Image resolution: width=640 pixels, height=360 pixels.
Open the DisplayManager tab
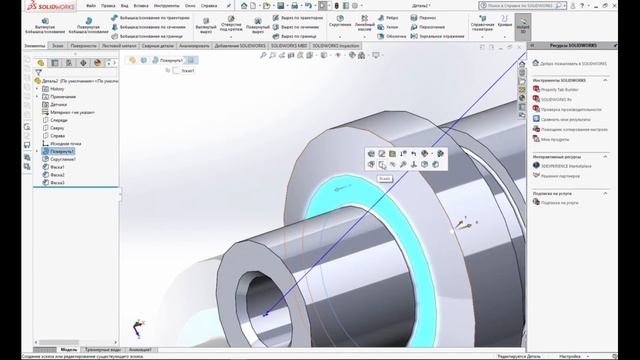click(98, 62)
